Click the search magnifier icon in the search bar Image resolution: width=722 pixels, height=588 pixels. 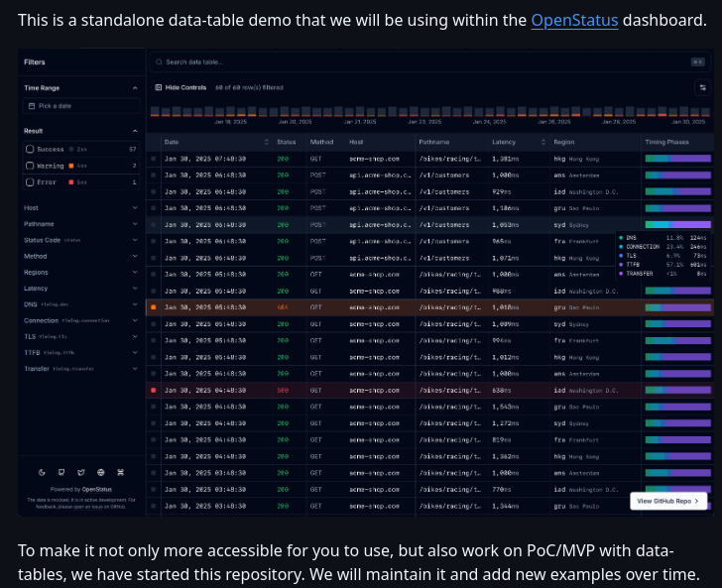pyautogui.click(x=159, y=62)
